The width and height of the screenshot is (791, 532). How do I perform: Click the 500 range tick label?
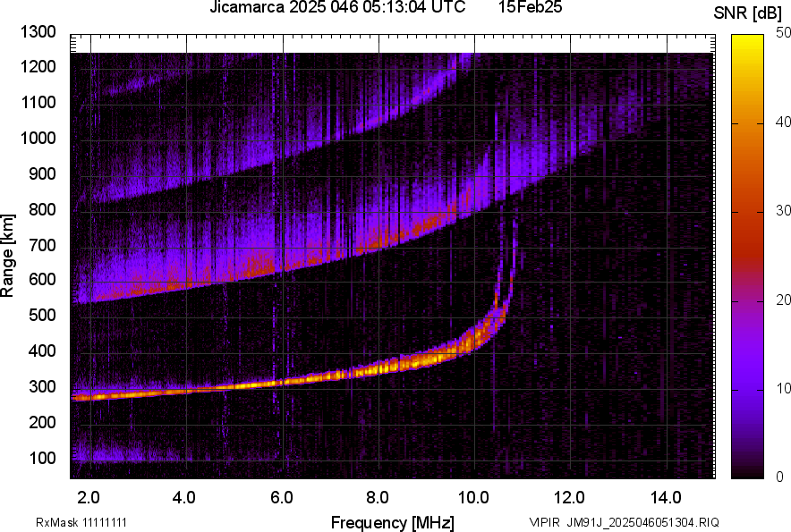pos(43,316)
